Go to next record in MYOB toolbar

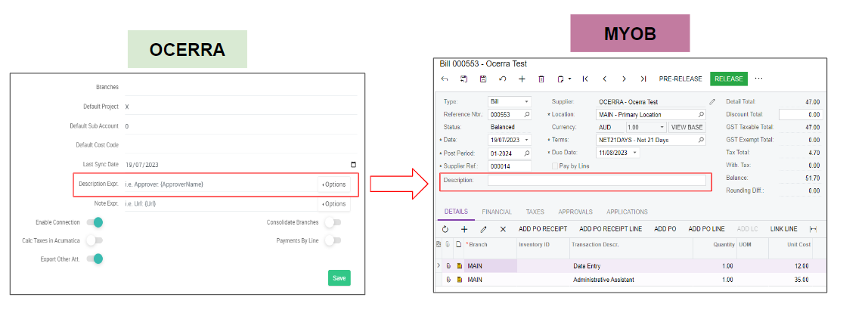(x=624, y=79)
